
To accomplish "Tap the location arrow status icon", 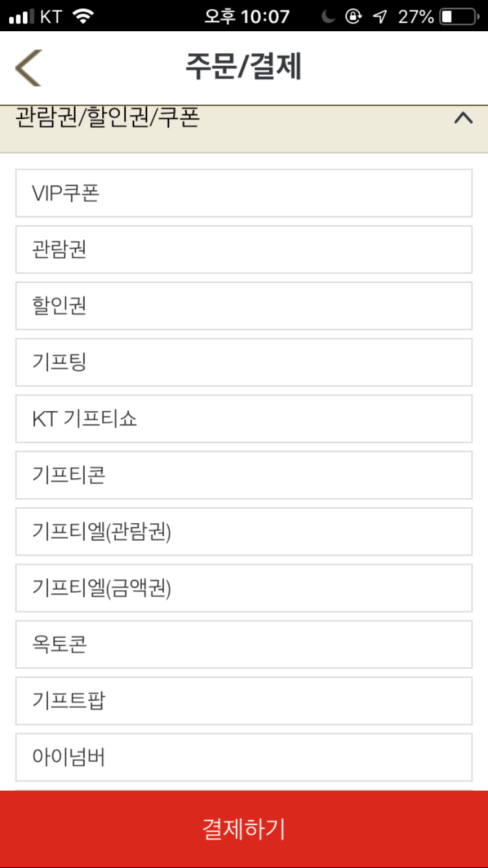I will [x=379, y=16].
